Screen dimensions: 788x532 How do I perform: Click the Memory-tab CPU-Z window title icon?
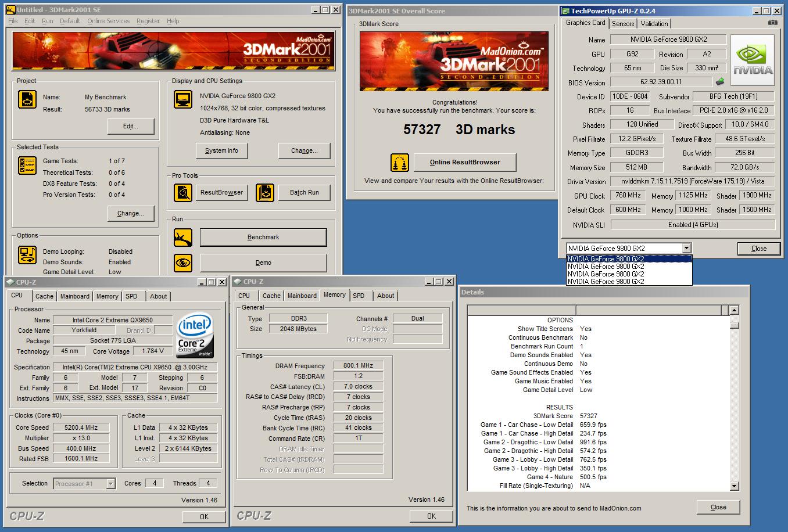[238, 282]
